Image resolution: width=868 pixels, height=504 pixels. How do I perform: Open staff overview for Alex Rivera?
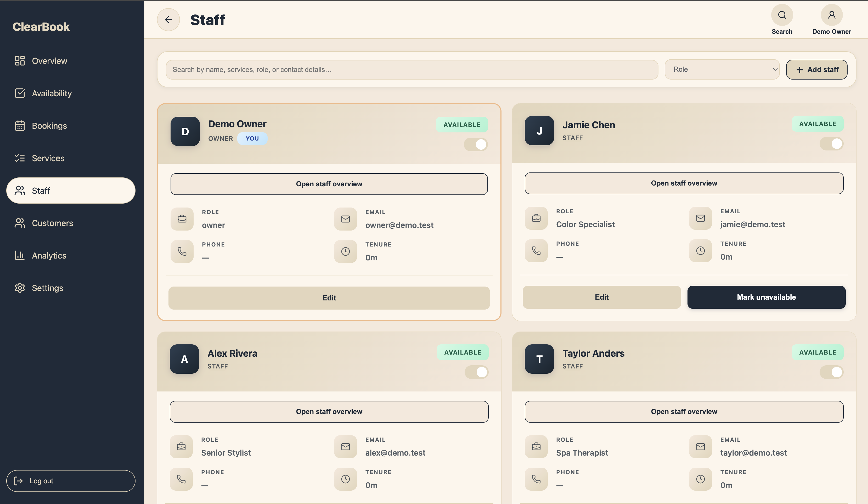pos(329,411)
